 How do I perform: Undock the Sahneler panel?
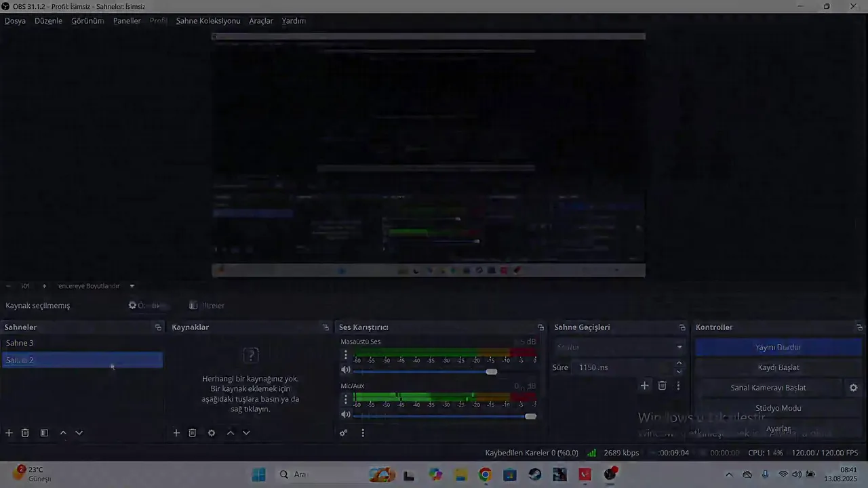tap(159, 327)
